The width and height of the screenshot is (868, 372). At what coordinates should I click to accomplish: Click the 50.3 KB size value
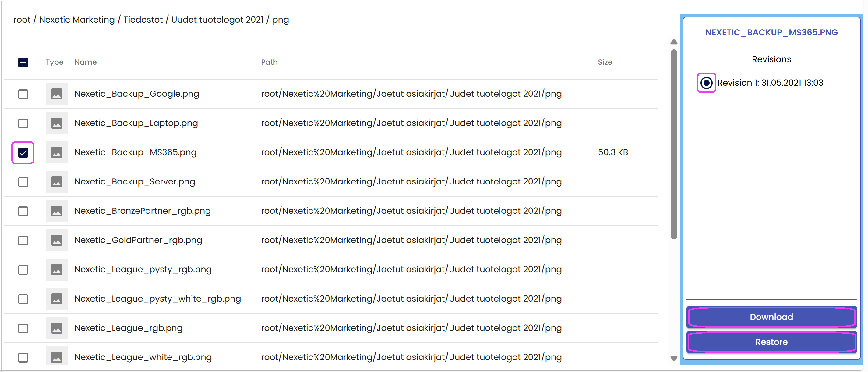point(612,152)
